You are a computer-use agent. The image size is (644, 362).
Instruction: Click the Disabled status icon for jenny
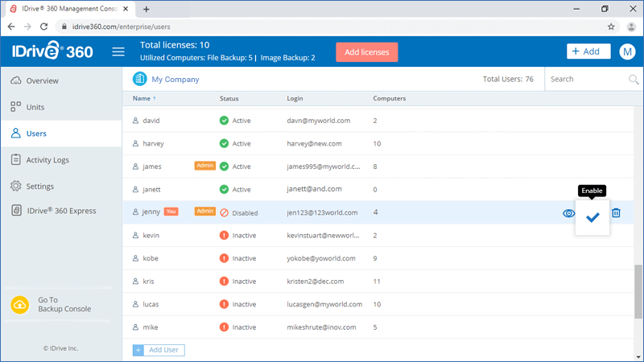click(x=224, y=212)
